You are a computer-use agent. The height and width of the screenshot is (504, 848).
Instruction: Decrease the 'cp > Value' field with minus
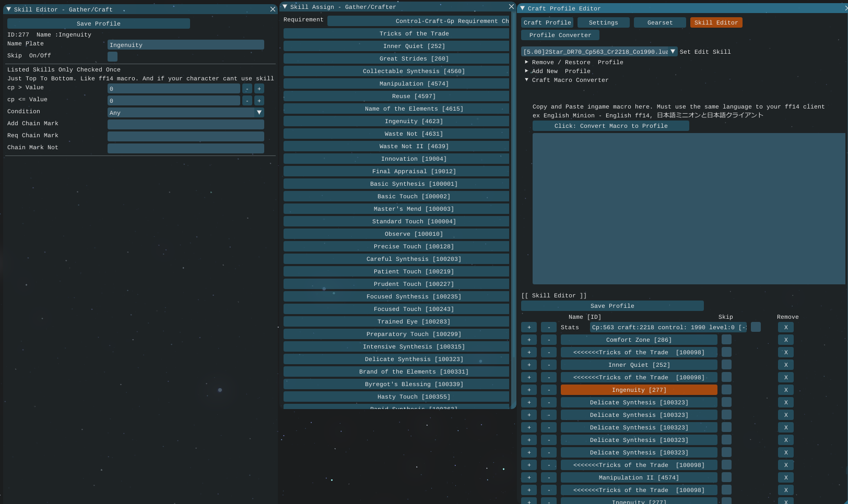[x=247, y=89]
